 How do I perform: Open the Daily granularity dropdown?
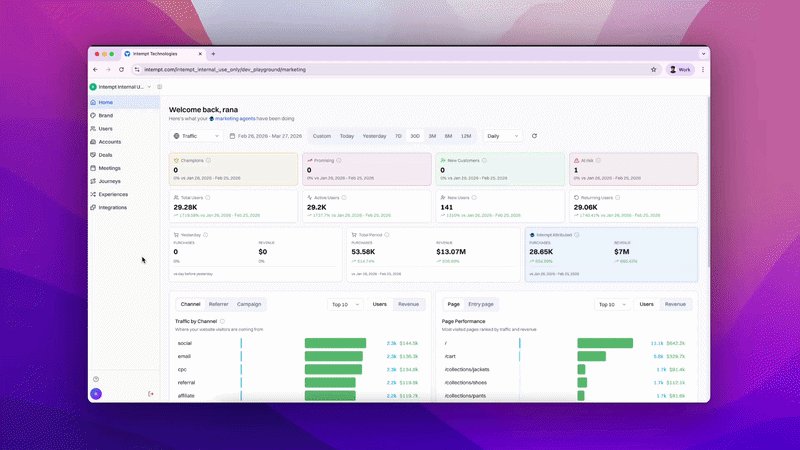click(x=503, y=136)
